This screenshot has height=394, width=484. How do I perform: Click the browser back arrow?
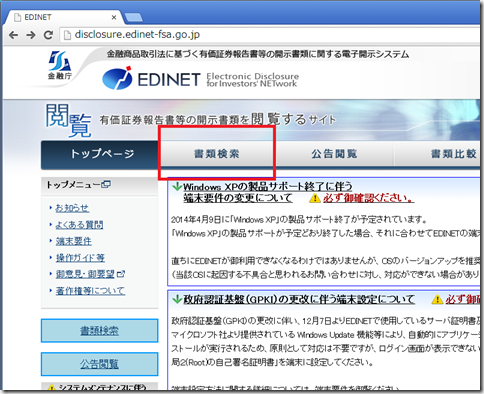pyautogui.click(x=13, y=35)
